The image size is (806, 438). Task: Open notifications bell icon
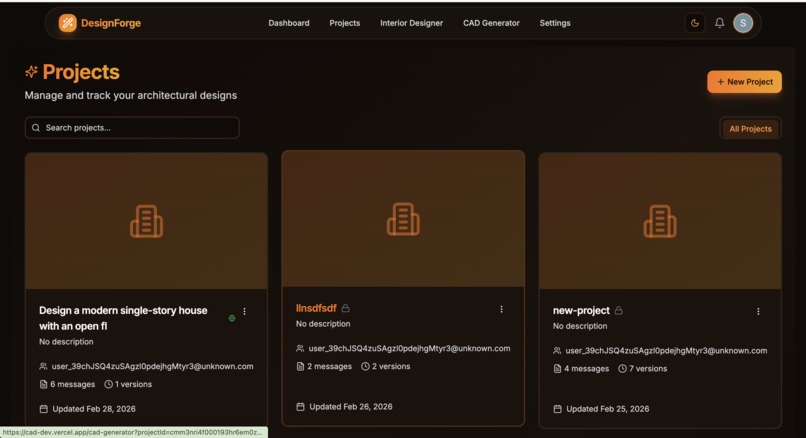click(x=720, y=23)
